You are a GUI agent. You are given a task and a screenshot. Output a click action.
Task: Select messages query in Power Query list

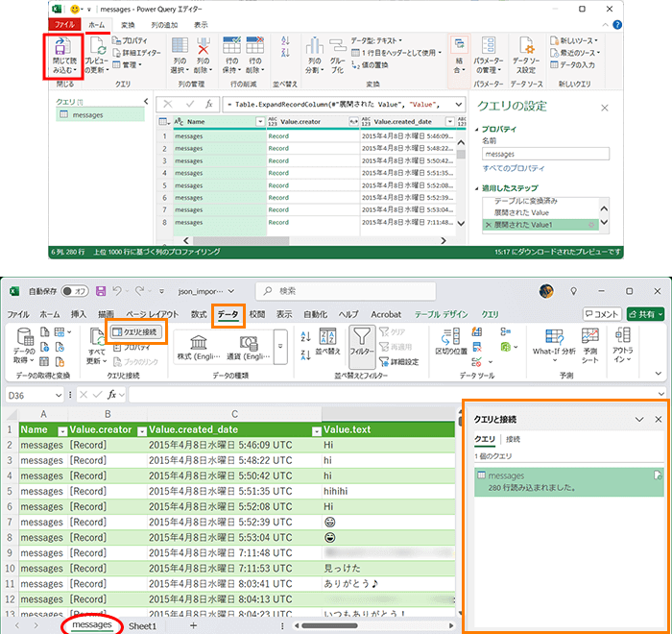[x=100, y=115]
